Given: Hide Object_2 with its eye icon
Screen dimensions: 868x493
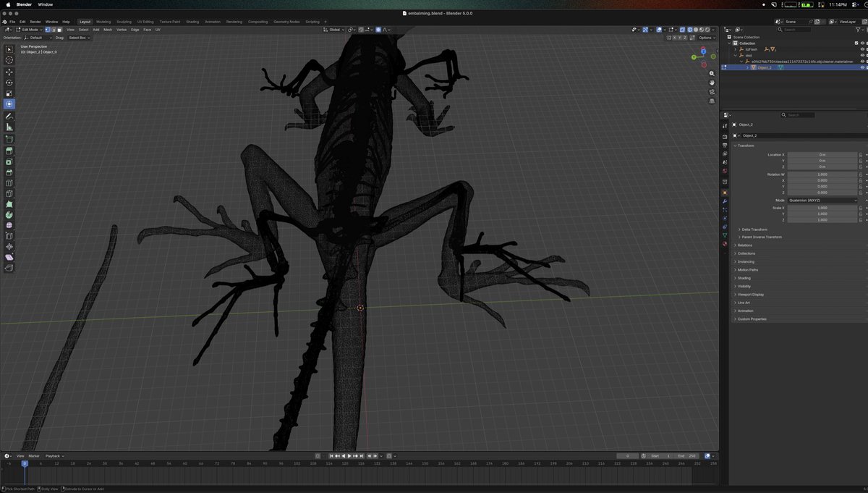Looking at the screenshot, I should click(x=862, y=67).
